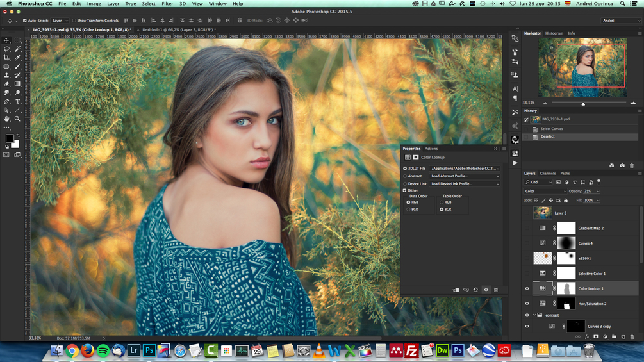This screenshot has width=644, height=362.
Task: Create new group folder in Layers panel
Action: (614, 337)
